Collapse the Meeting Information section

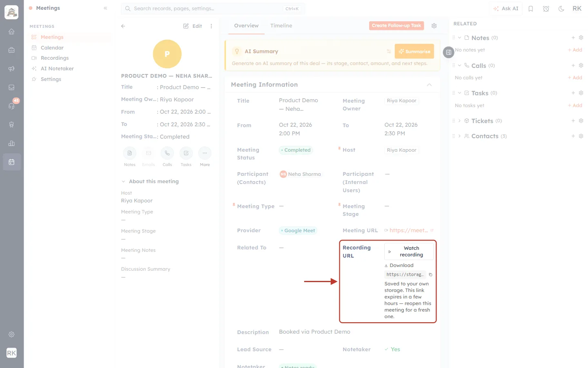click(429, 85)
